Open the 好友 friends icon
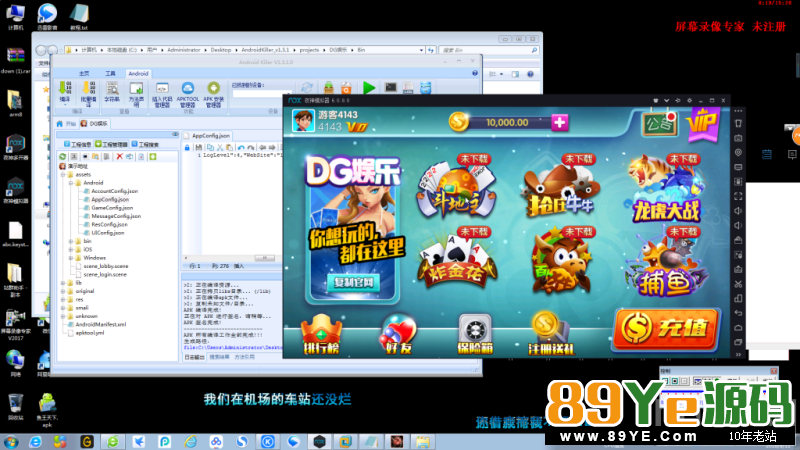The height and width of the screenshot is (450, 800). pos(398,335)
